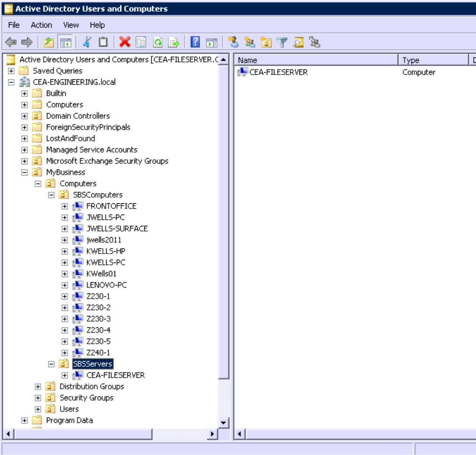This screenshot has height=455, width=476.
Task: Create a new group via toolbar icon
Action: click(x=250, y=42)
